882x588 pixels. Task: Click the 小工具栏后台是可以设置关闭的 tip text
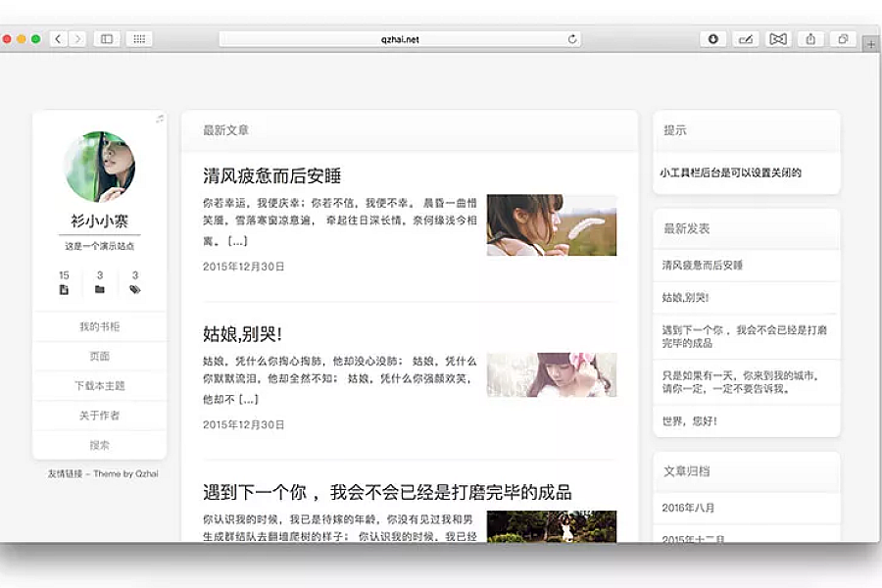[x=731, y=172]
